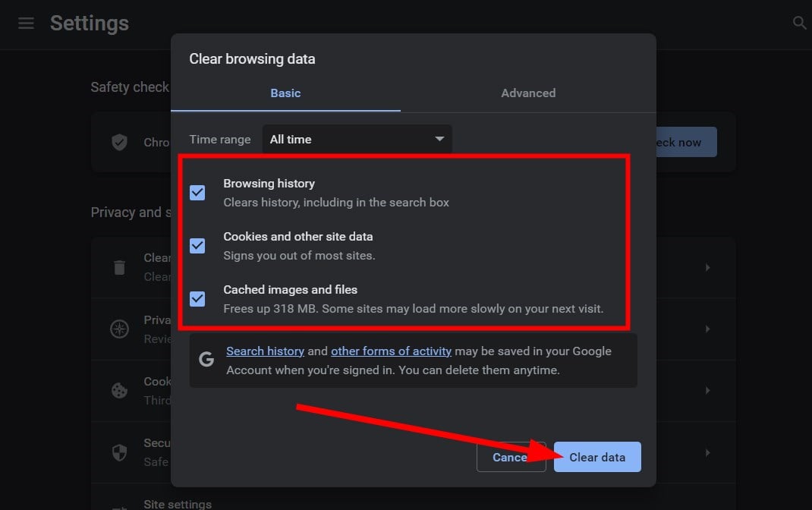The image size is (812, 510).
Task: Open the Time range dropdown
Action: coord(357,140)
